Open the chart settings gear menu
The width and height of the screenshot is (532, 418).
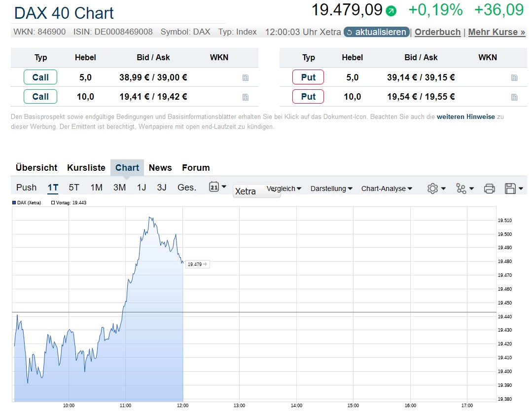pos(436,188)
